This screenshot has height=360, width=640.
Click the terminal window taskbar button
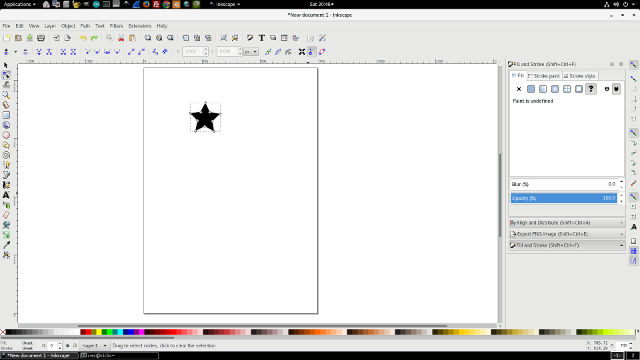[x=119, y=356]
